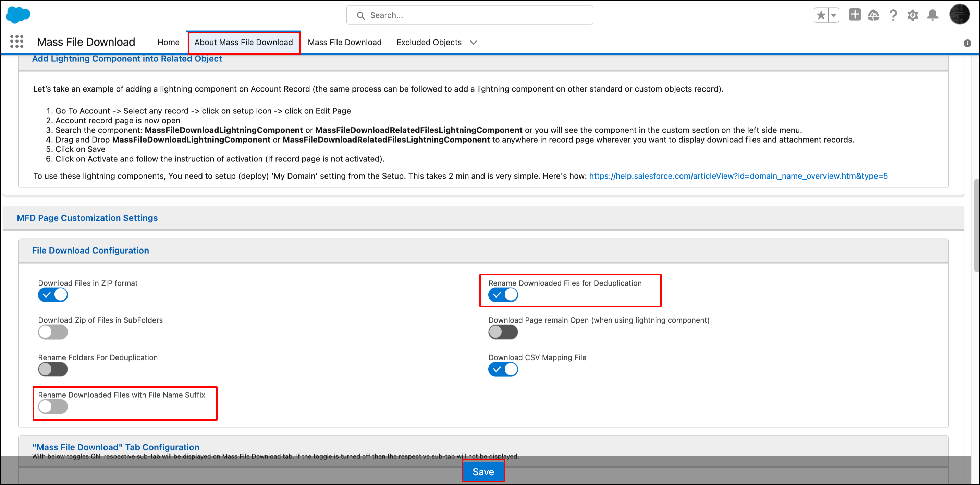Expand the Excluded Objects tab chevron
This screenshot has width=980, height=485.
(473, 42)
